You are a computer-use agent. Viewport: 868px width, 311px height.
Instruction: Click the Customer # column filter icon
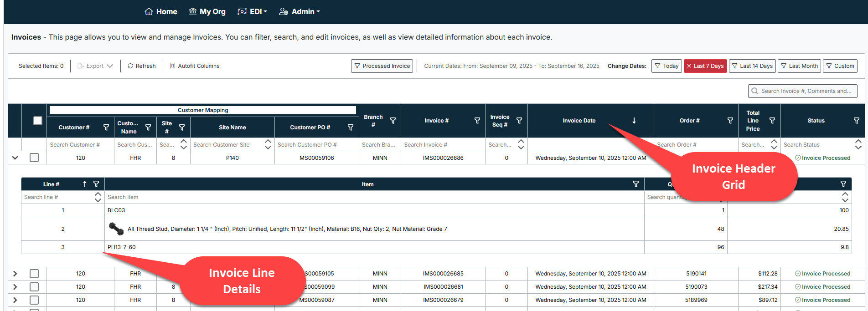106,127
